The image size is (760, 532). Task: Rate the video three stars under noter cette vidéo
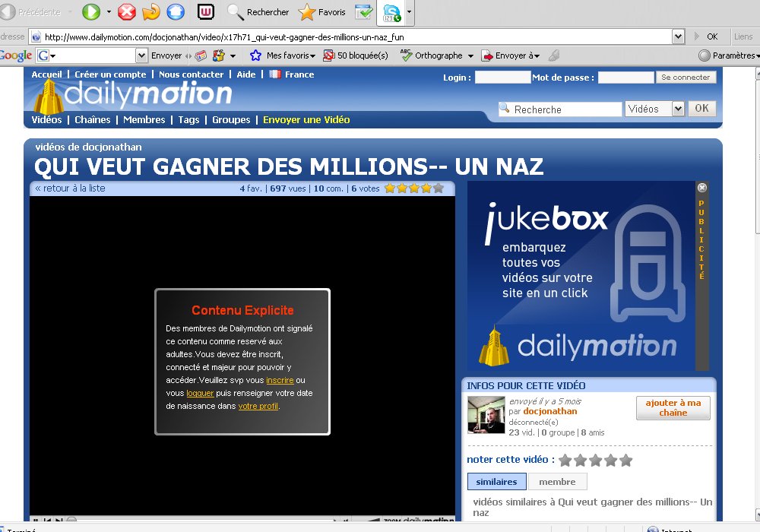(595, 461)
